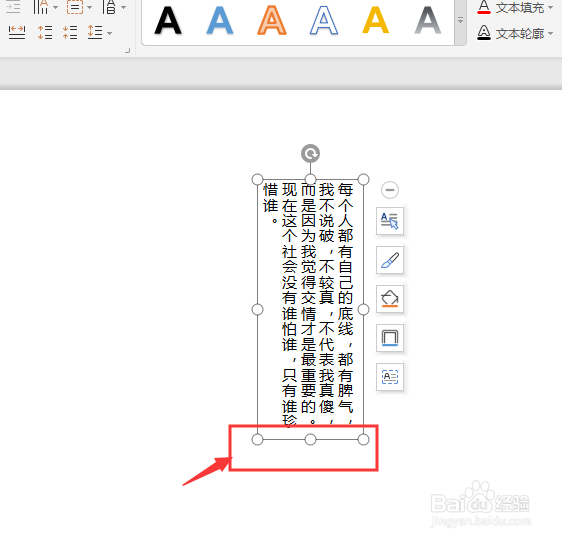Place cursor in the column starting 惜谁
Screen dimensions: 562x541
pos(271,204)
